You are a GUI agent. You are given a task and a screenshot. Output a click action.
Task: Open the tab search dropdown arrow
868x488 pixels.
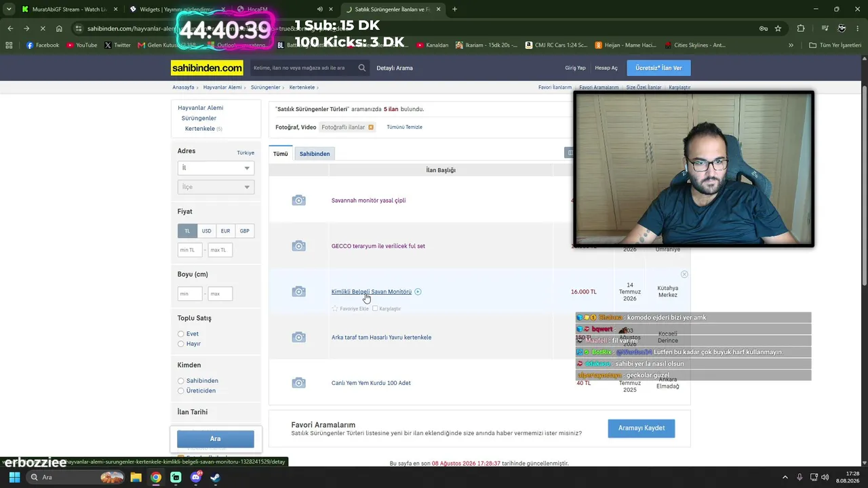pyautogui.click(x=9, y=9)
